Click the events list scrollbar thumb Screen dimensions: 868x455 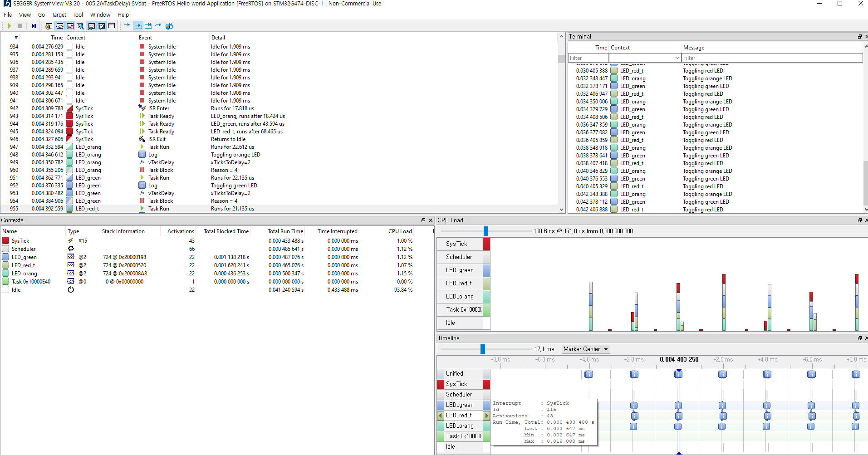pos(561,59)
